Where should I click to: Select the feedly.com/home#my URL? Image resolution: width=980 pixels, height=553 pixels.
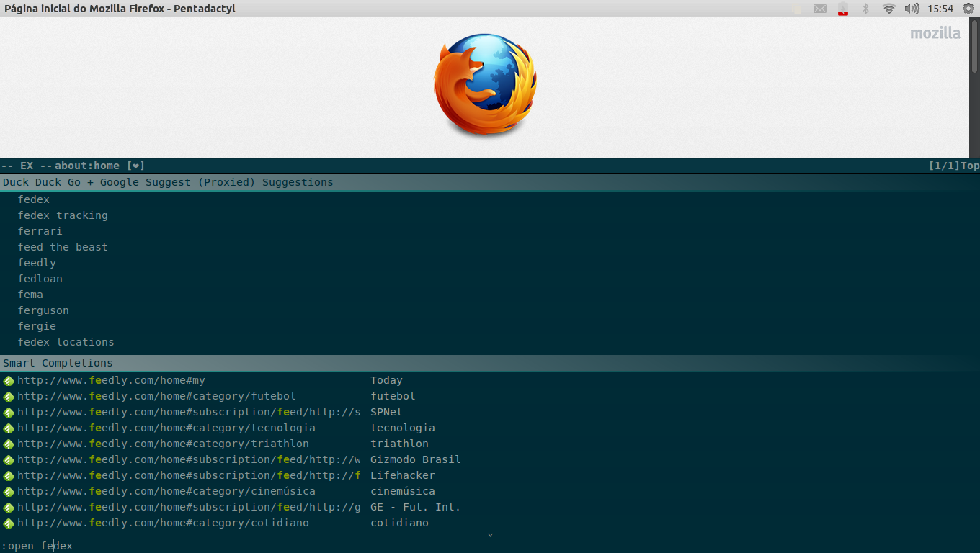click(x=112, y=380)
